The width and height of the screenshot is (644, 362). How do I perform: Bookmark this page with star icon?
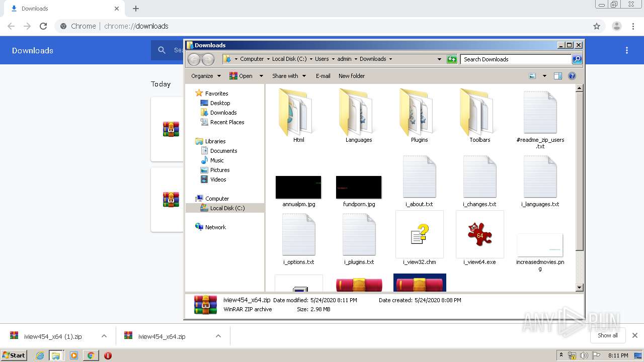(x=597, y=26)
